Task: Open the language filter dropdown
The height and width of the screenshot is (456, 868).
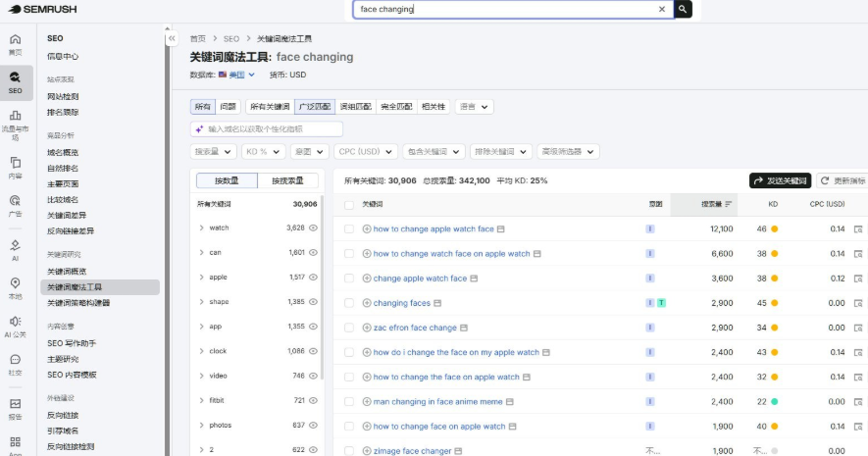Action: click(474, 107)
